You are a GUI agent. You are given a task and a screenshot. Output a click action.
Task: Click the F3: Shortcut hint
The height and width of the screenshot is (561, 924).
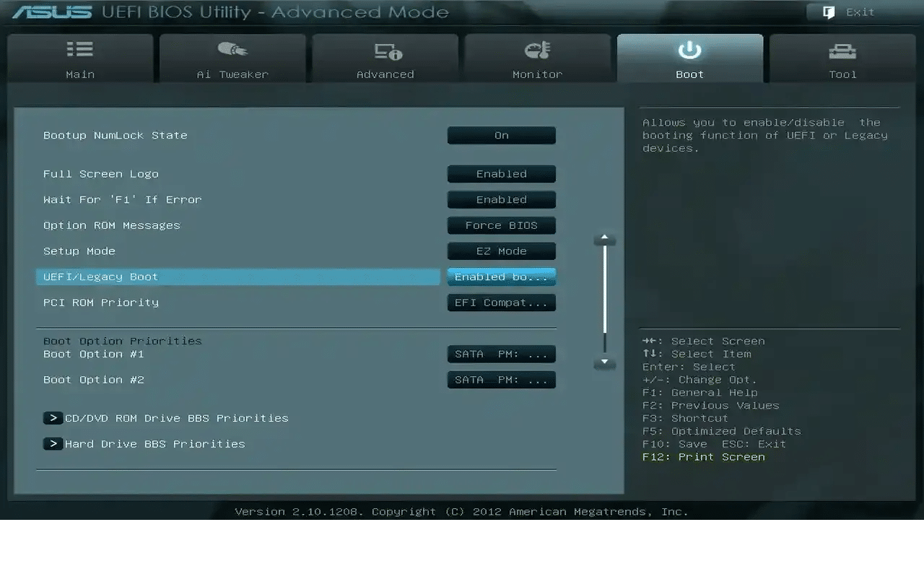[685, 418]
